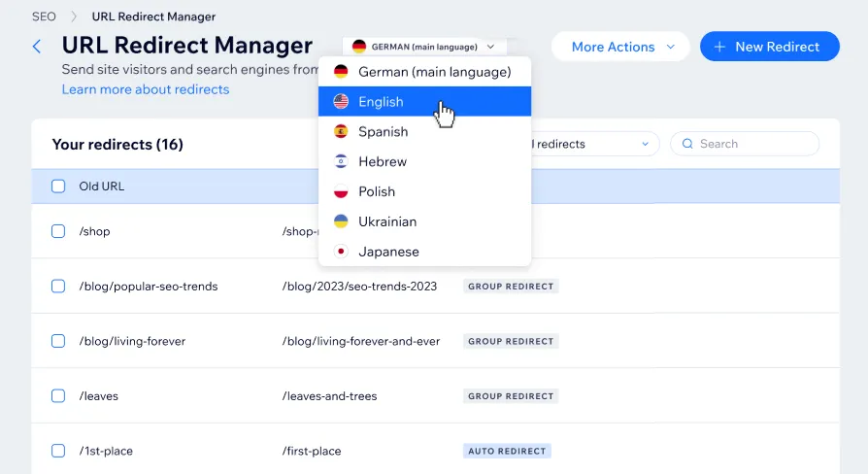Collapse the GERMAN (main language) selector

tap(424, 47)
